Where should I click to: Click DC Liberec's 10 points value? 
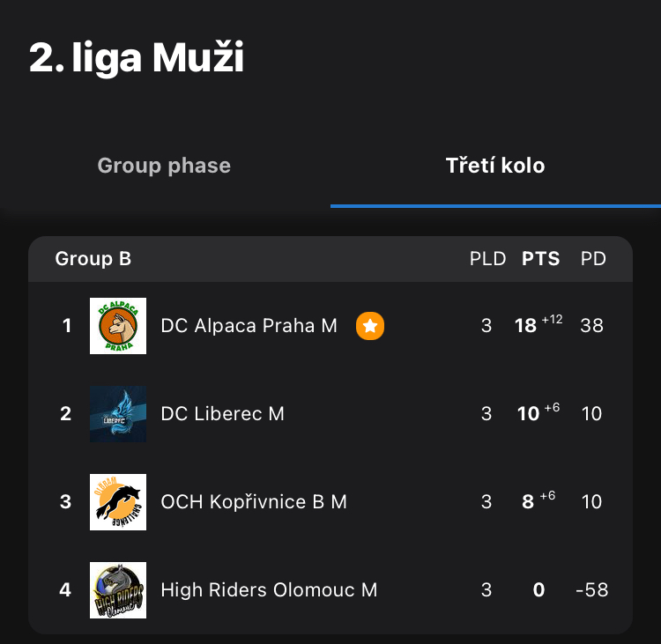click(x=528, y=414)
